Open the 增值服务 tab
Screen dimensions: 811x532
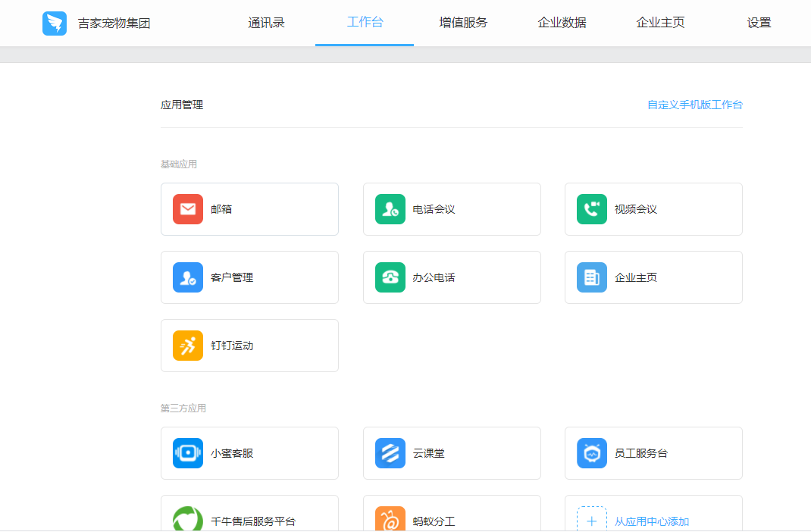(x=463, y=23)
